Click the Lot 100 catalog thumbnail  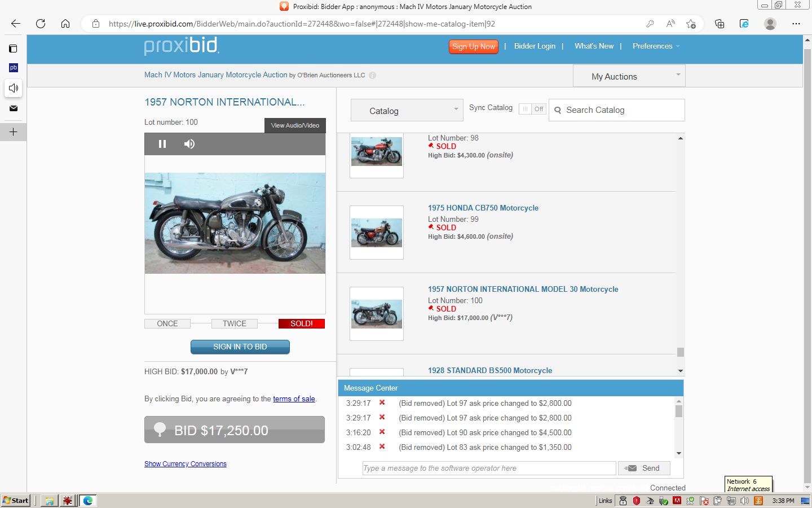[377, 314]
